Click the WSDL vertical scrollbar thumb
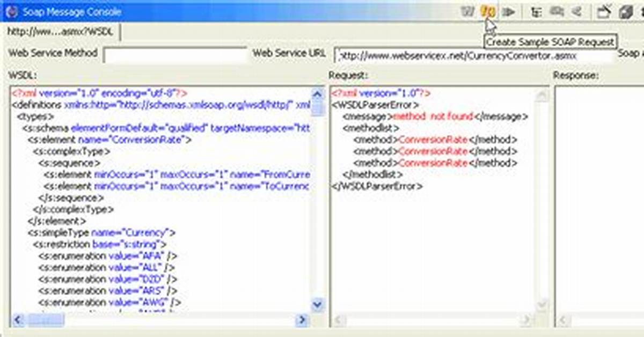The height and width of the screenshot is (337, 644). 318,108
